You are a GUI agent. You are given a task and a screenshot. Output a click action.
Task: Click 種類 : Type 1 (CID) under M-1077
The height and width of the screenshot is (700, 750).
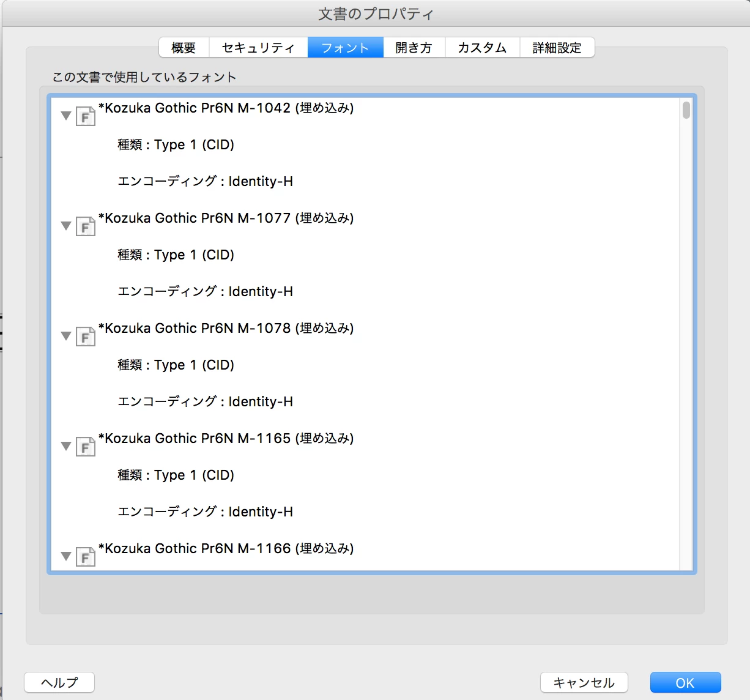[176, 255]
